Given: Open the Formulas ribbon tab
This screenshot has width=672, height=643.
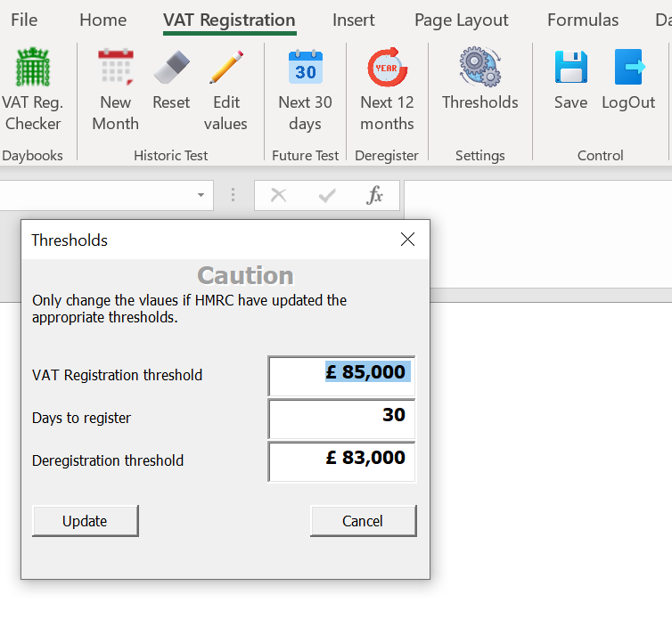Looking at the screenshot, I should [x=583, y=20].
